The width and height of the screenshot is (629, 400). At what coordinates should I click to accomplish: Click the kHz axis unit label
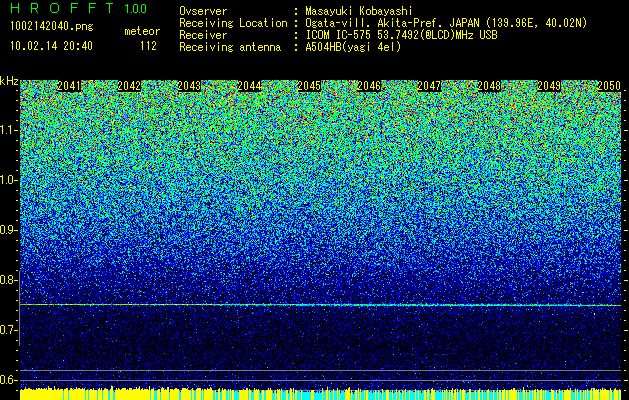click(9, 81)
